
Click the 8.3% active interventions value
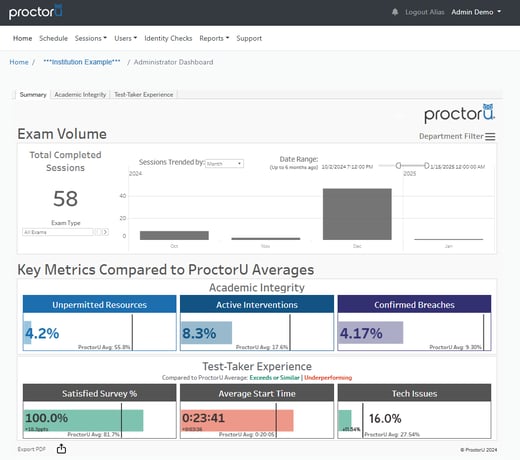(x=199, y=333)
